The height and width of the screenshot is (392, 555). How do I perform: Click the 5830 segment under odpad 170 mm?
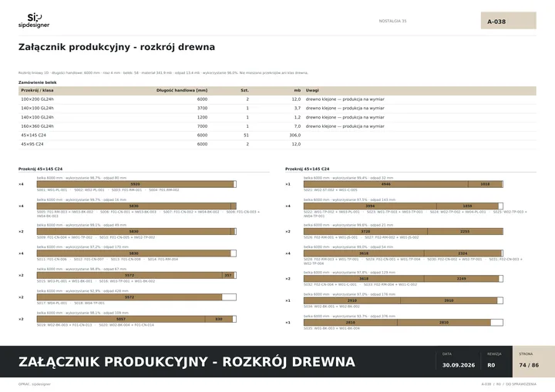134,253
